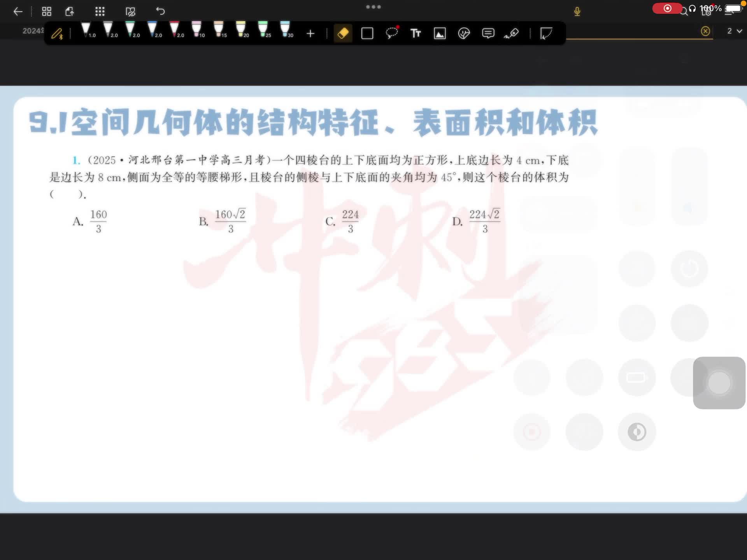The image size is (747, 560).
Task: Toggle the read-only mode icon
Action: [x=130, y=12]
